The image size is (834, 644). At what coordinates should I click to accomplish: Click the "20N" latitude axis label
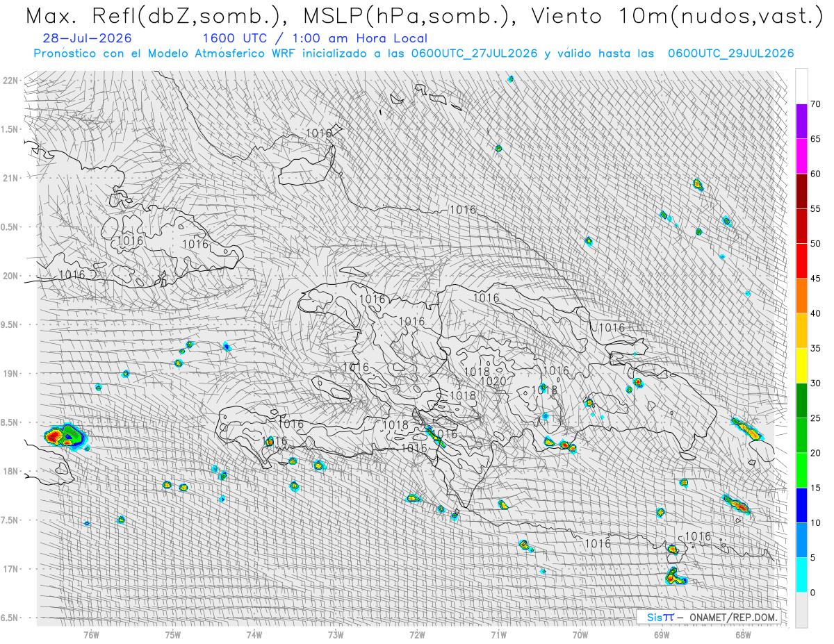(x=11, y=276)
